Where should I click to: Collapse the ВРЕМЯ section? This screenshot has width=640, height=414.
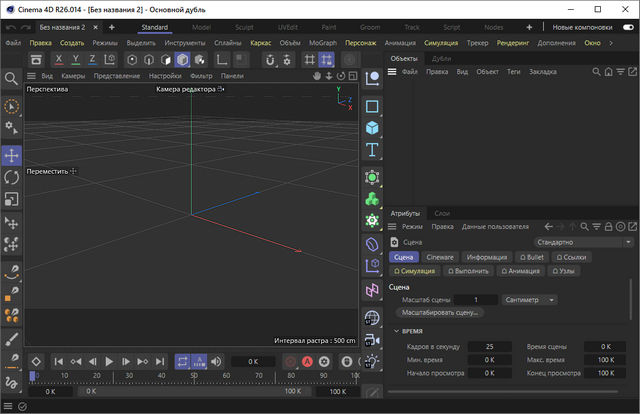[x=397, y=331]
